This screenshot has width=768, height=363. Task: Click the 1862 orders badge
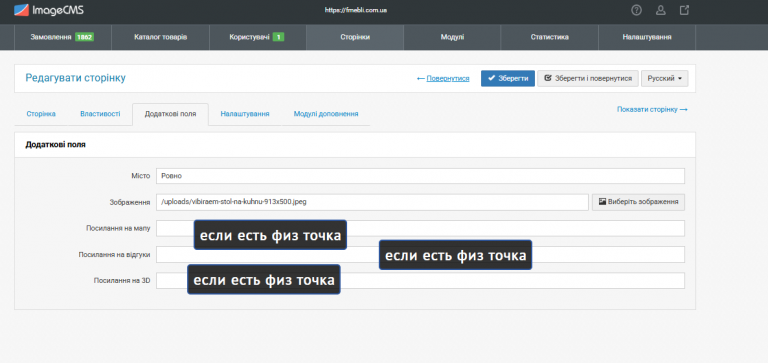[x=84, y=37]
